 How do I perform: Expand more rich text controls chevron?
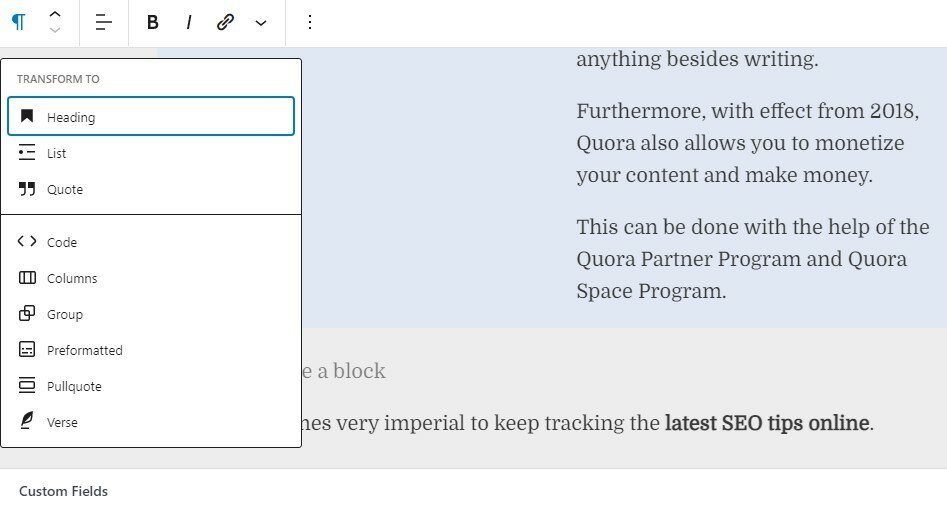coord(261,23)
